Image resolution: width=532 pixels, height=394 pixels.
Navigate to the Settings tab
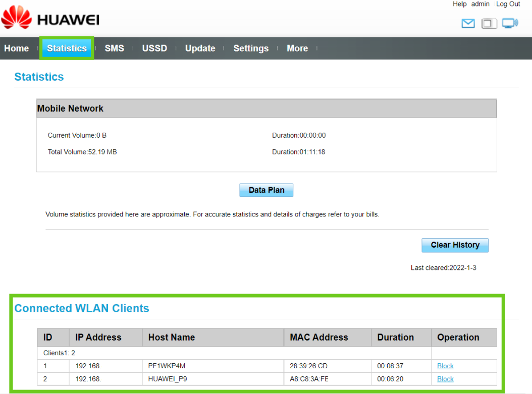251,48
